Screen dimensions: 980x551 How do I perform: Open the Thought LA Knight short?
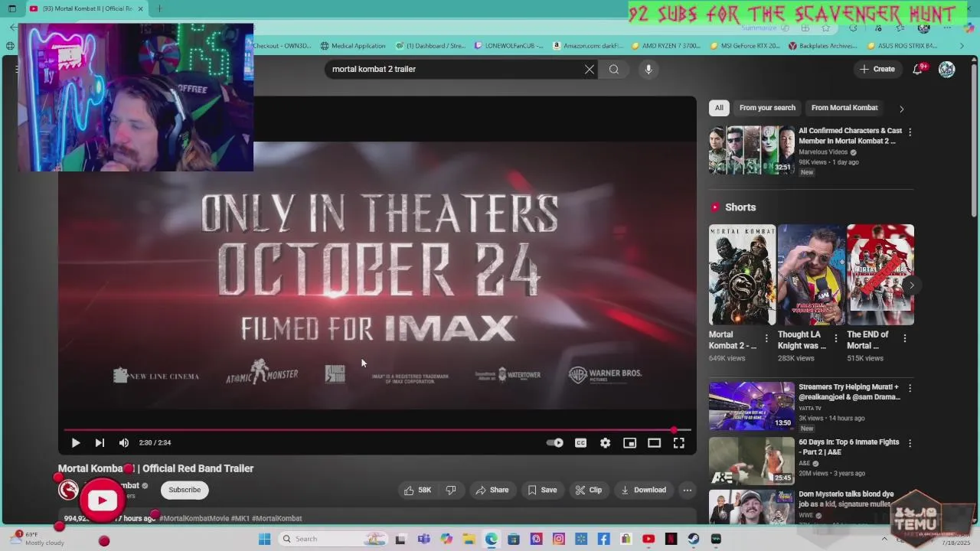tap(811, 275)
